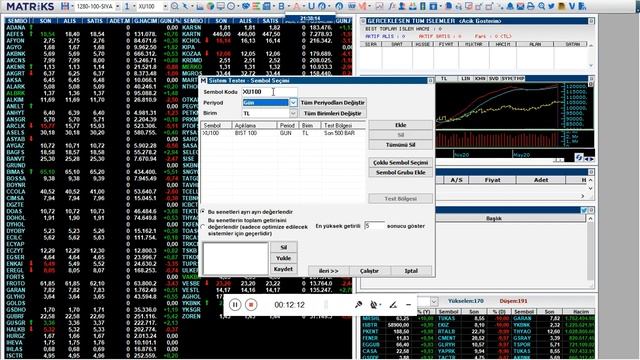Select 'Bu senetlerin toplam getirisini değerlendir' radio option
This screenshot has height=360, width=640.
tap(203, 227)
